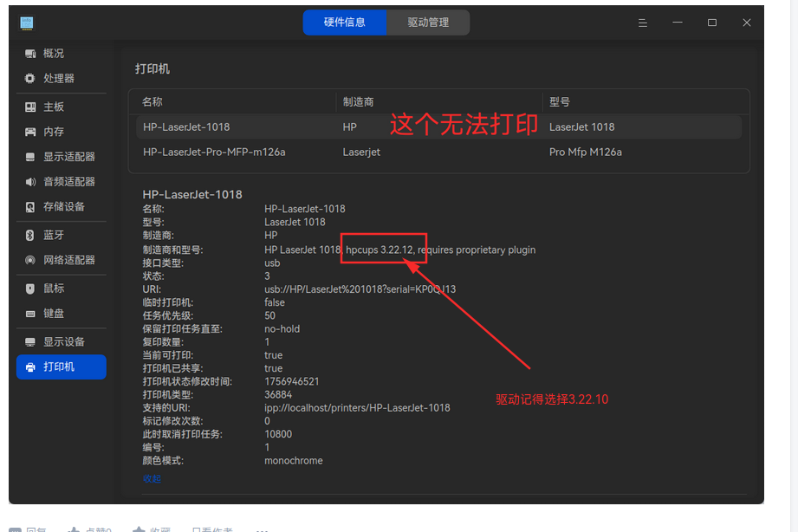Image resolution: width=798 pixels, height=532 pixels.
Task: Maximize the device manager window
Action: 712,23
